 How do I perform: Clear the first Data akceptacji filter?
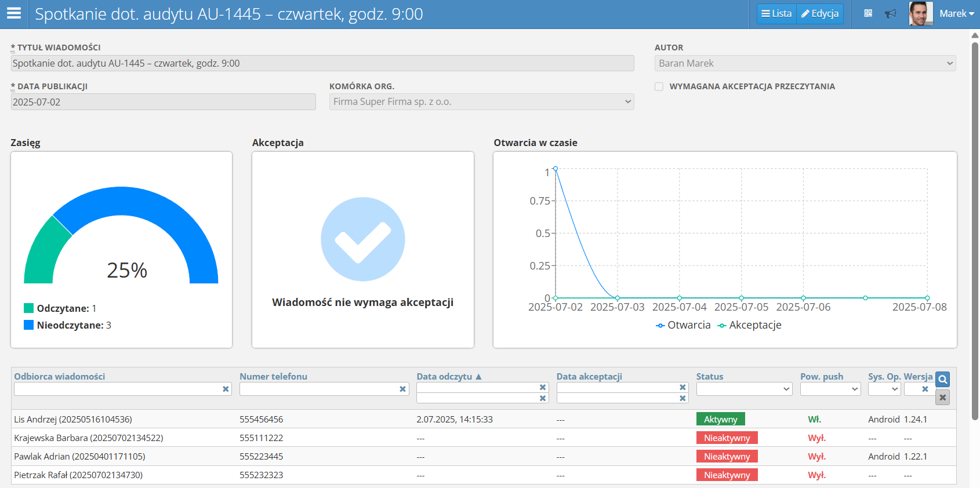683,387
